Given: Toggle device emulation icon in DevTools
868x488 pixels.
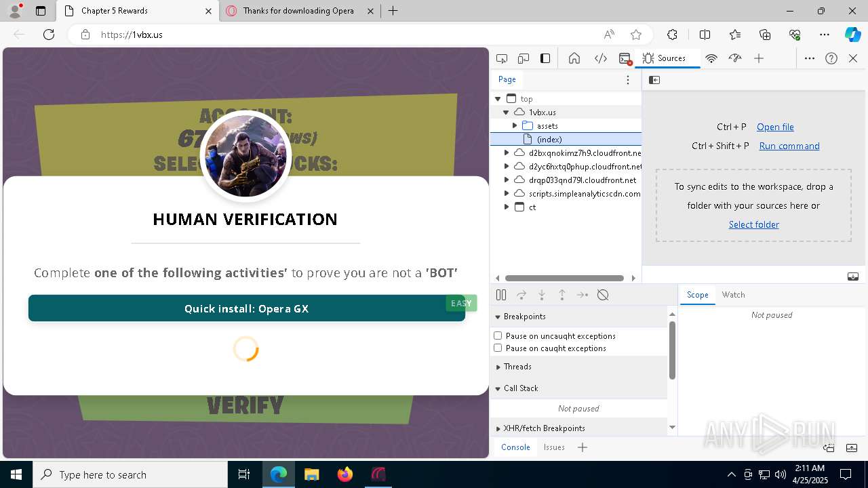Looking at the screenshot, I should click(x=524, y=58).
